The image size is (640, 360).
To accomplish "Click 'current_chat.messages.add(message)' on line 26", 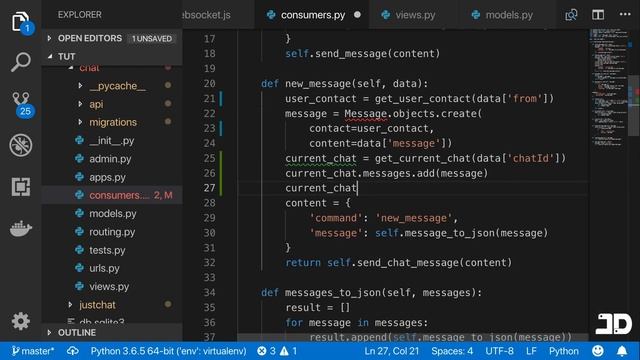I will (387, 173).
